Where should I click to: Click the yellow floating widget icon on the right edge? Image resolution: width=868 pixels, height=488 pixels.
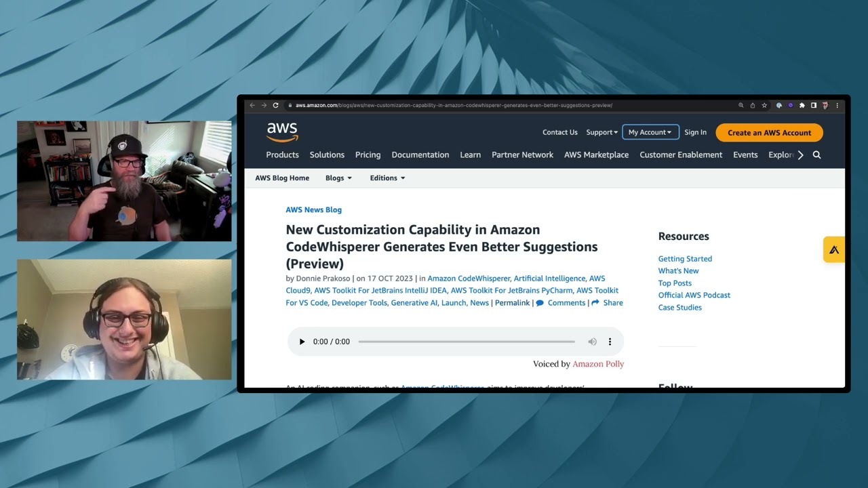834,249
